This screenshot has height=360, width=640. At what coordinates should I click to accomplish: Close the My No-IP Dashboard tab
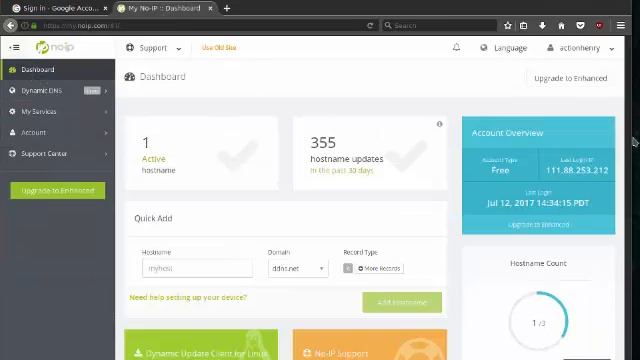[x=210, y=8]
